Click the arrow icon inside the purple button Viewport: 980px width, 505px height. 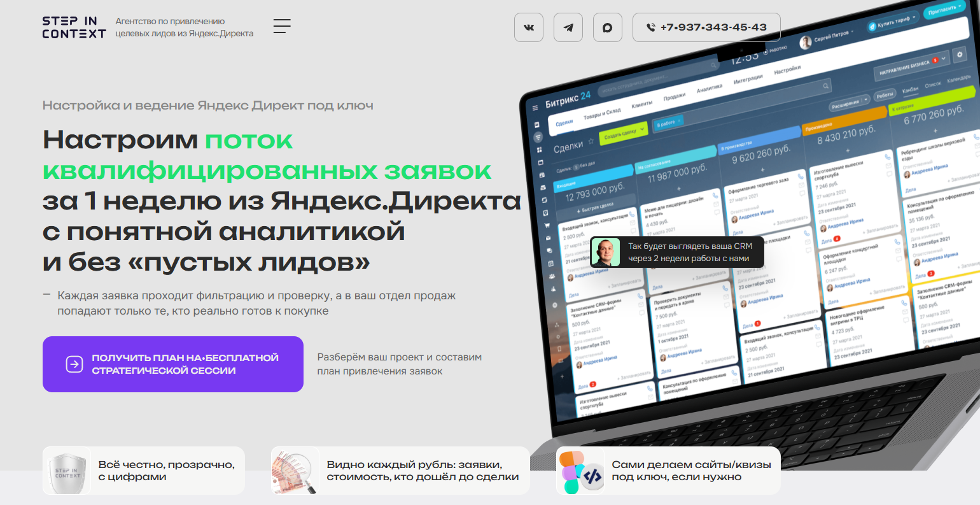tap(74, 364)
